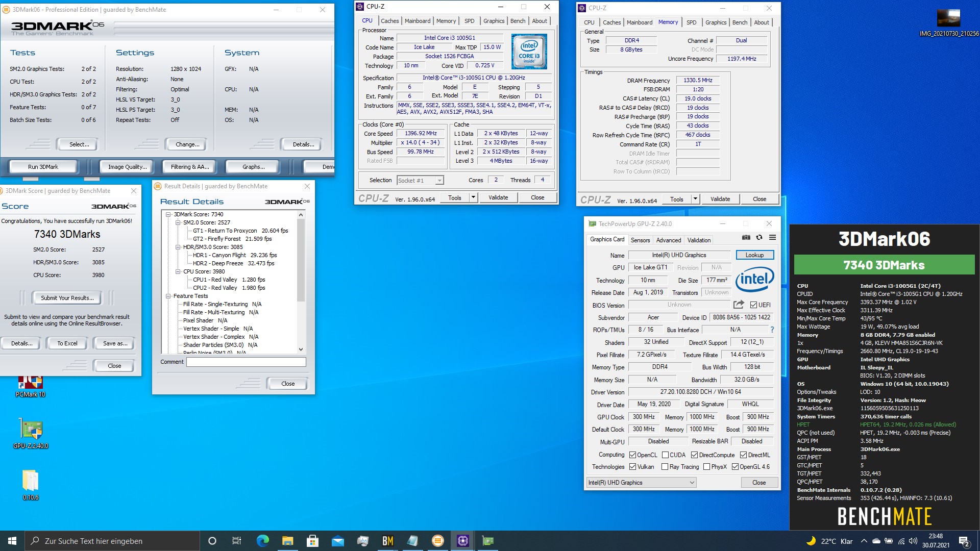Screen dimensions: 980x551
Task: Open Tools dropdown arrow in CPU-Z processor window
Action: point(473,197)
